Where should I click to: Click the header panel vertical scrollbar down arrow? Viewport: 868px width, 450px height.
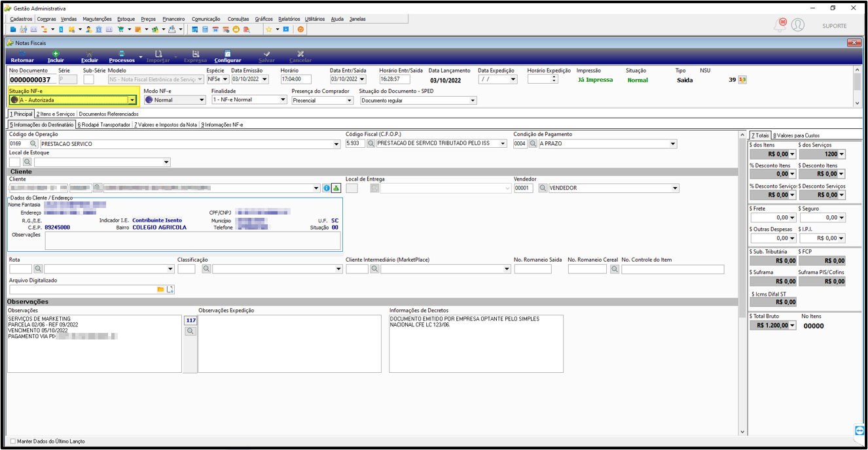point(857,103)
